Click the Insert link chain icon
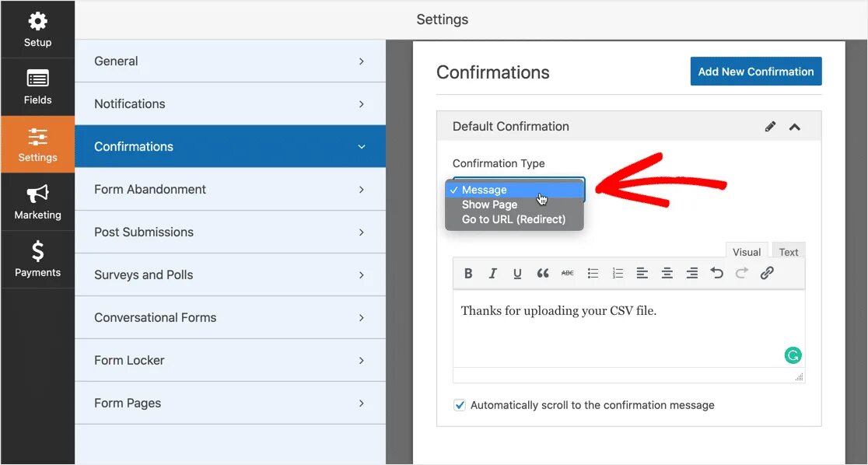The height and width of the screenshot is (465, 868). (767, 273)
